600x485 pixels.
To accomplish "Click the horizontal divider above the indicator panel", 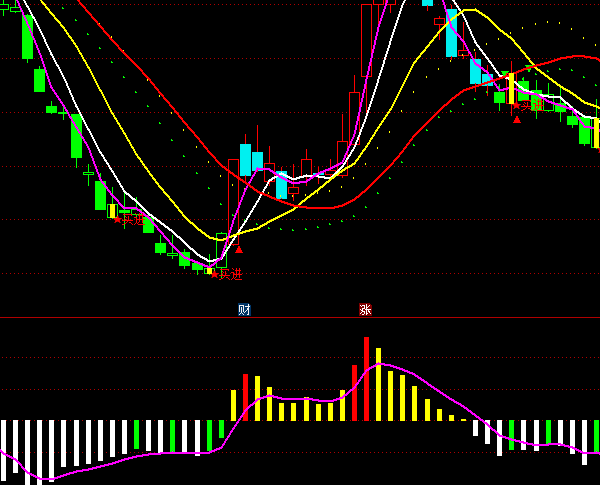I will pyautogui.click(x=300, y=318).
